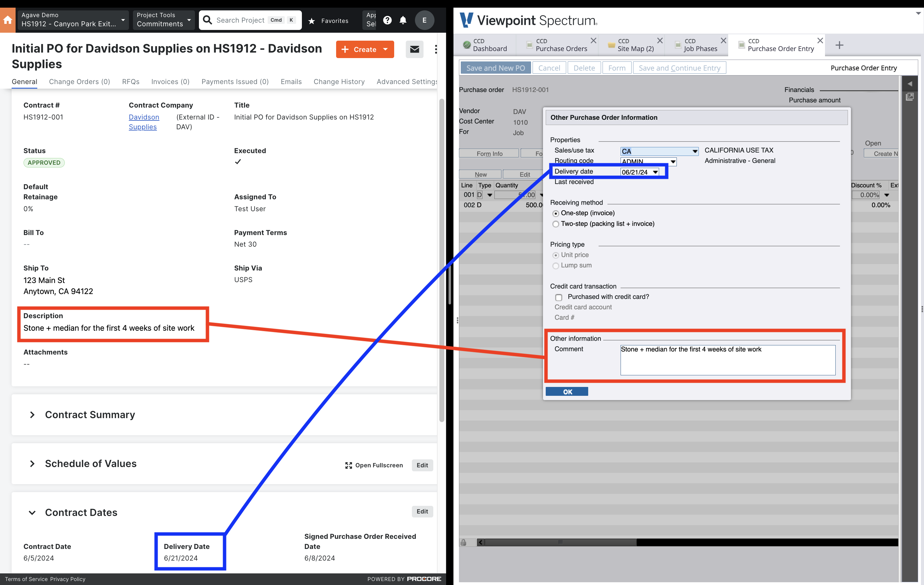
Task: Click the Dashboard tab icon in Spectrum
Action: (467, 45)
